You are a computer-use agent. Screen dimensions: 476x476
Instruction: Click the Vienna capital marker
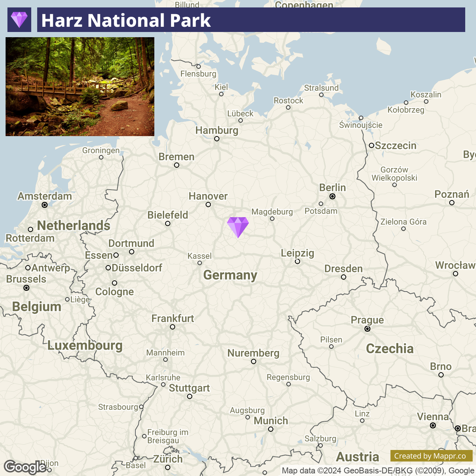tap(433, 425)
